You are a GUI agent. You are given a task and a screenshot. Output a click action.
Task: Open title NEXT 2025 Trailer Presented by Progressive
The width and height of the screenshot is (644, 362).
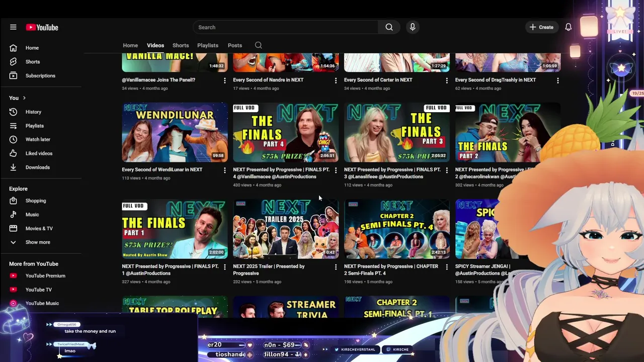tap(269, 270)
